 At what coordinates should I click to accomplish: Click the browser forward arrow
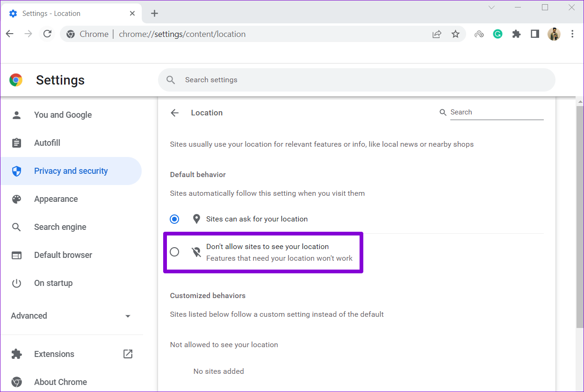click(x=28, y=34)
